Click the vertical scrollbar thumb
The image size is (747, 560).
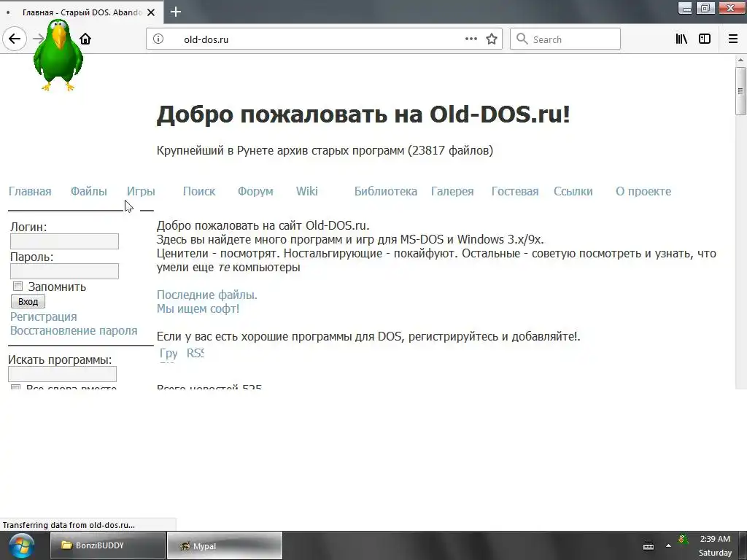(x=740, y=91)
